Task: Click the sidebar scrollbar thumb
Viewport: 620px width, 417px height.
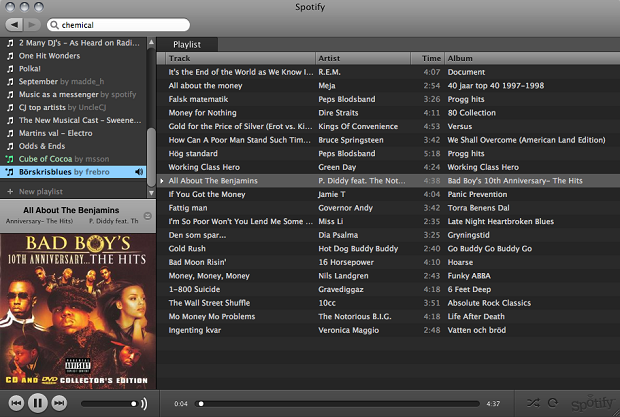Action: (151, 157)
